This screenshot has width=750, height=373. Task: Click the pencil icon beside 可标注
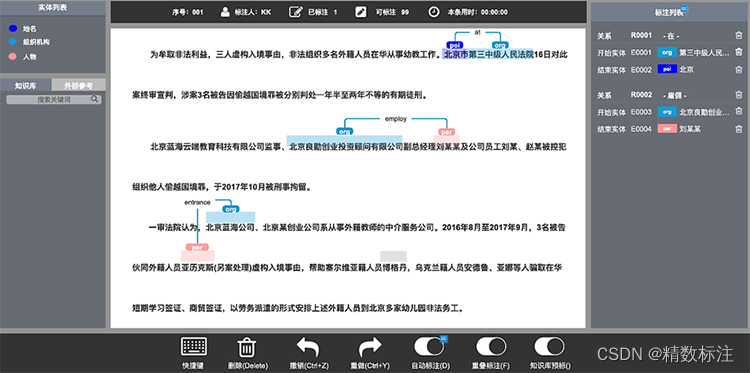[x=361, y=12]
